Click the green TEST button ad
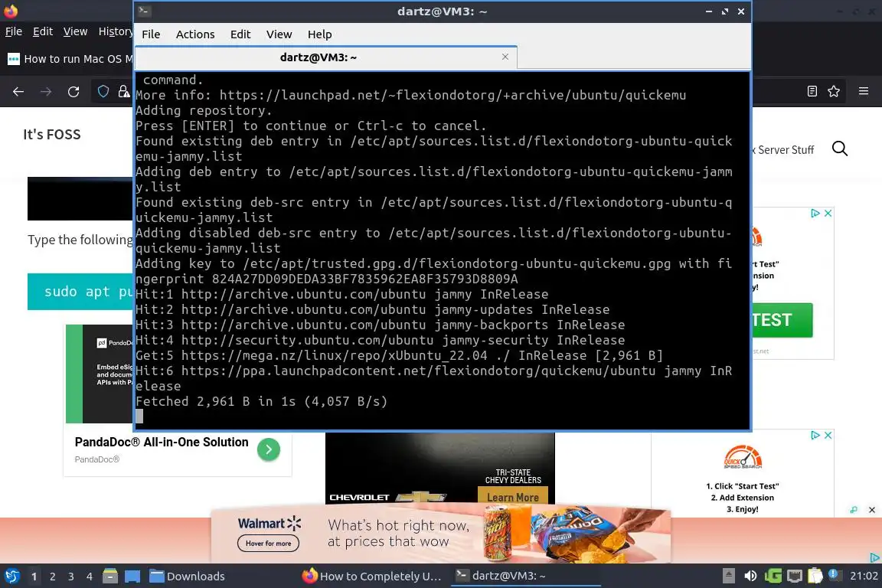Image resolution: width=882 pixels, height=588 pixels. pos(782,320)
